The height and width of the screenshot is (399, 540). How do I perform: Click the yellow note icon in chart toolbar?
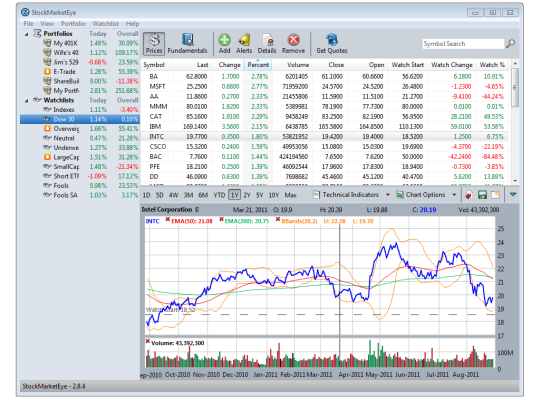495,195
